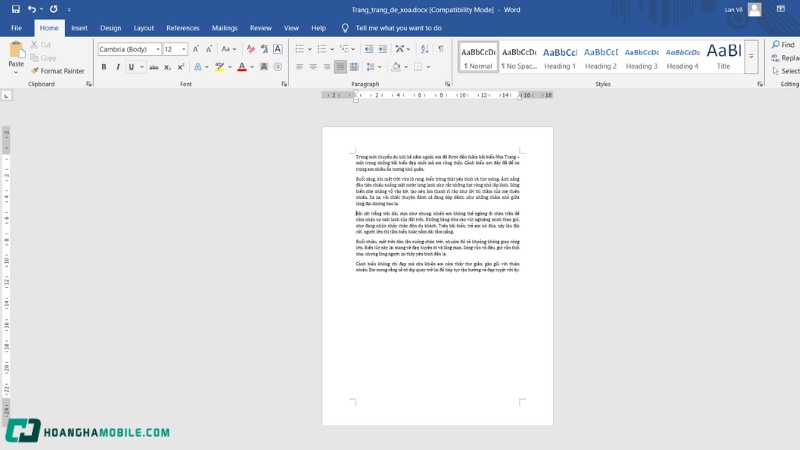800x450 pixels.
Task: Switch to the Layout tab
Action: [144, 28]
